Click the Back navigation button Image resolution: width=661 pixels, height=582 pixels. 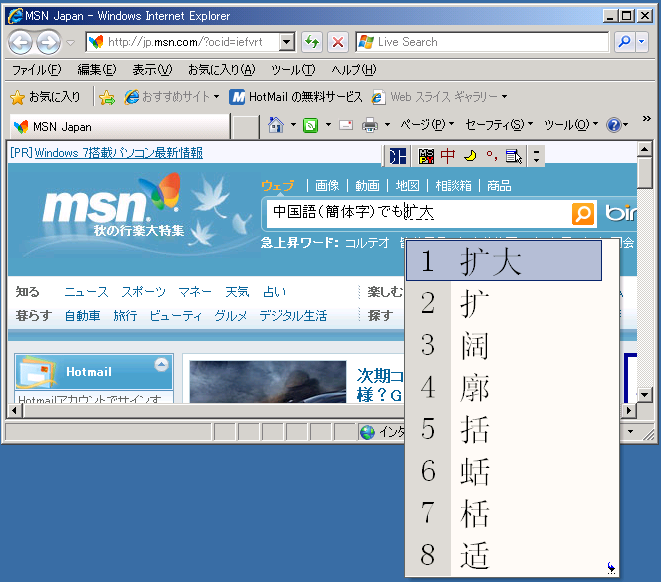[20, 42]
